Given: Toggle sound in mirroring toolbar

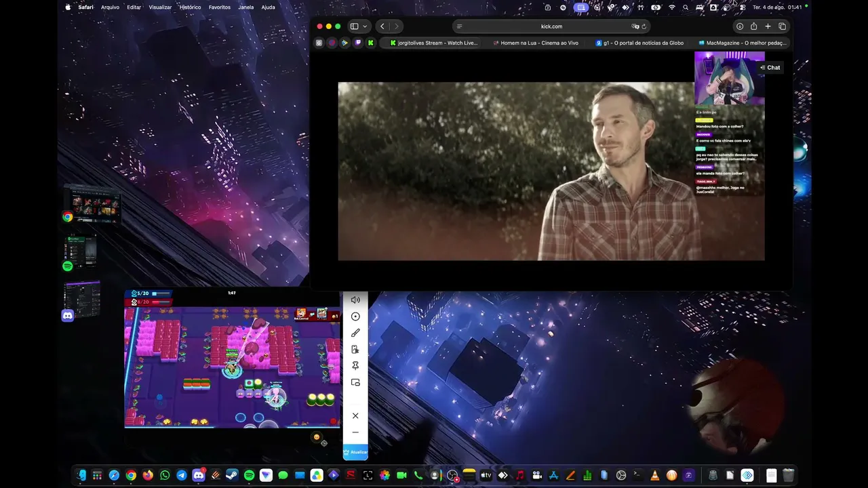Looking at the screenshot, I should point(355,300).
